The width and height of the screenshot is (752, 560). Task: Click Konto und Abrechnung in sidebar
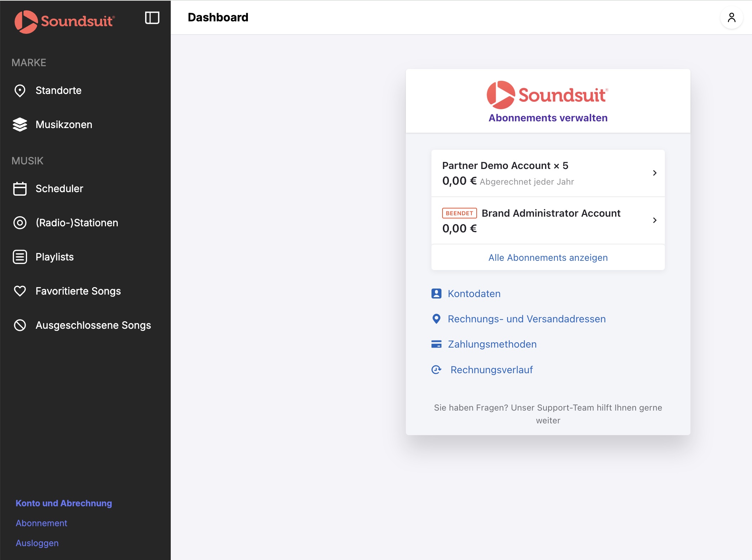[x=64, y=503]
